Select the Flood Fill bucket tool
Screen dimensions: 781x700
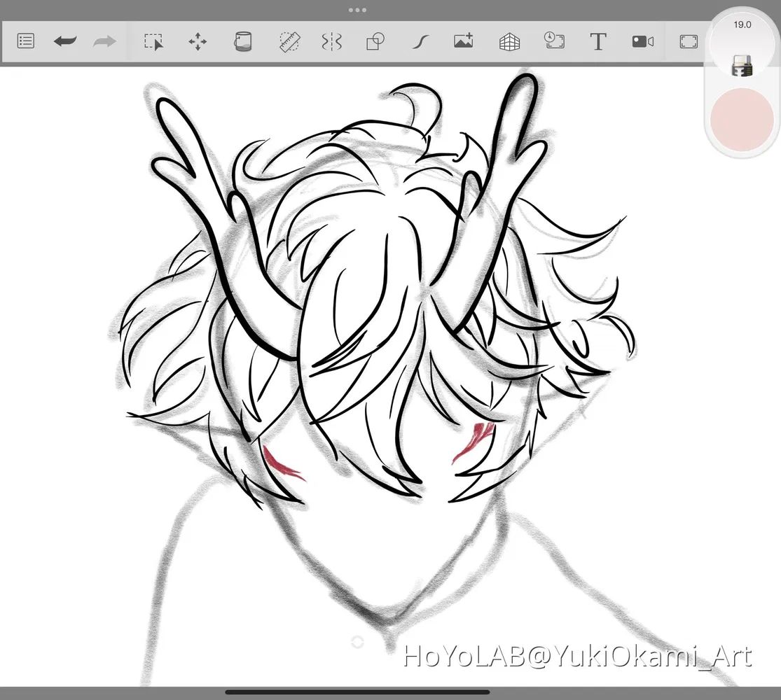coord(242,41)
